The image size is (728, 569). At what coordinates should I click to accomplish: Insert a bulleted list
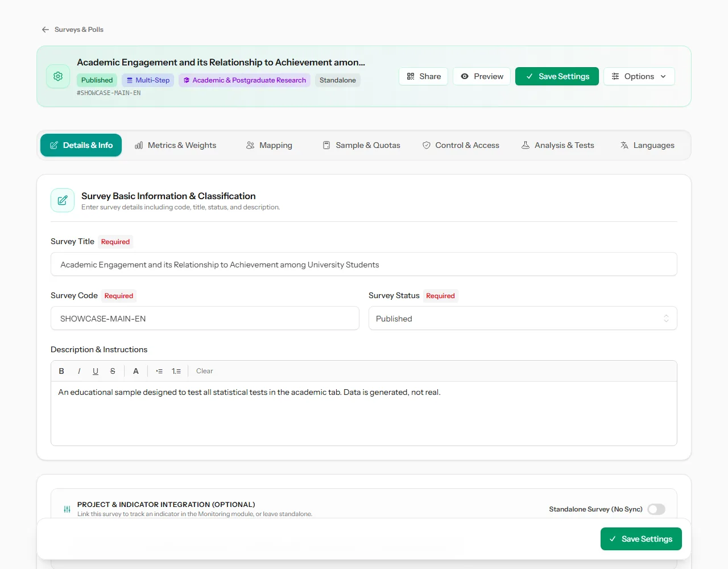(159, 371)
